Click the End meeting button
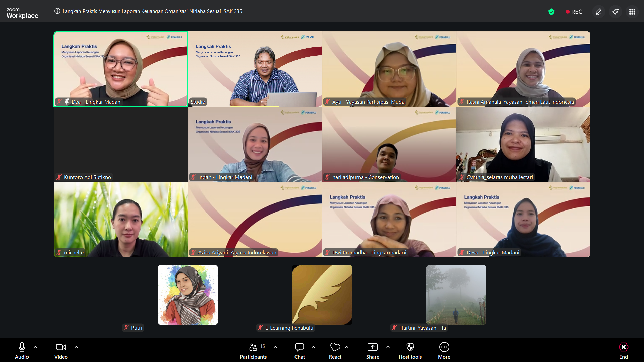The image size is (644, 362). [624, 350]
